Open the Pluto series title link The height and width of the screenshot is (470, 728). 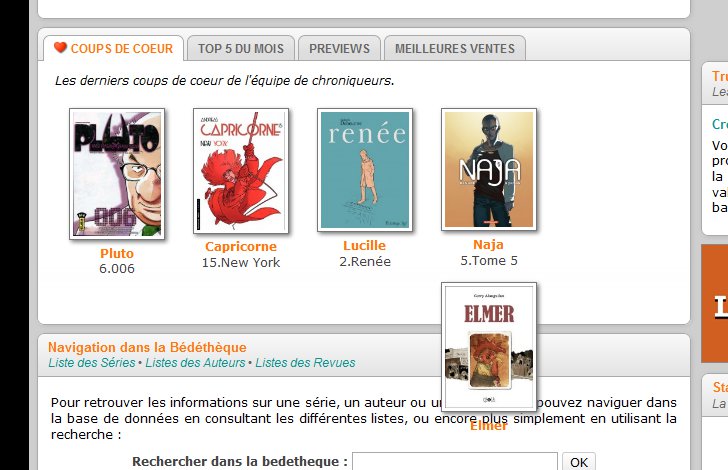pos(117,253)
